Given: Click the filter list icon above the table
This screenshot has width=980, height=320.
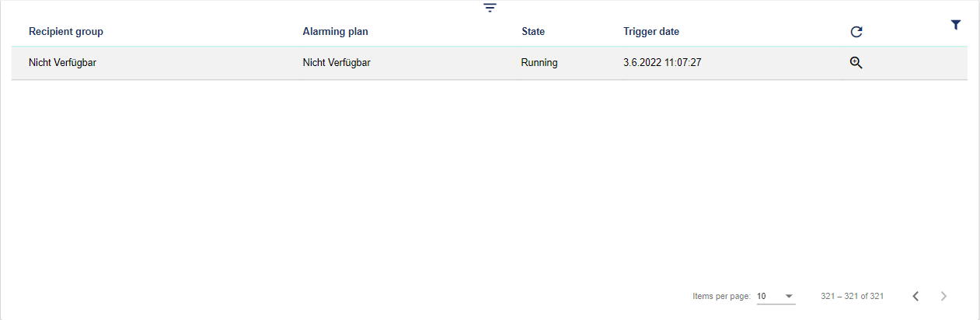Looking at the screenshot, I should pos(490,9).
